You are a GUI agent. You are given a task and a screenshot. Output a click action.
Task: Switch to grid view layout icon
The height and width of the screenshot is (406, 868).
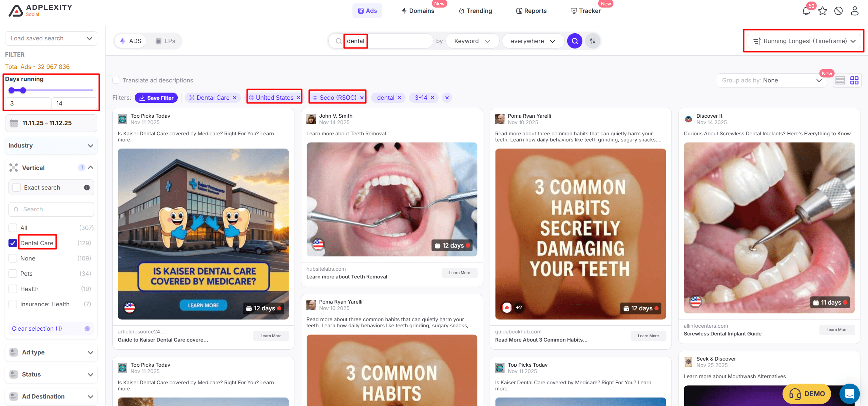854,80
